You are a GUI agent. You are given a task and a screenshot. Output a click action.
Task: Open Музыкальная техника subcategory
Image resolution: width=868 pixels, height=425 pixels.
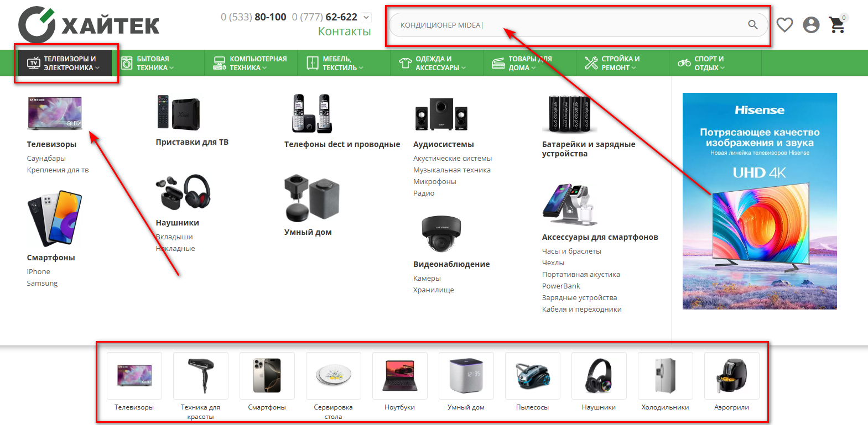pos(452,170)
